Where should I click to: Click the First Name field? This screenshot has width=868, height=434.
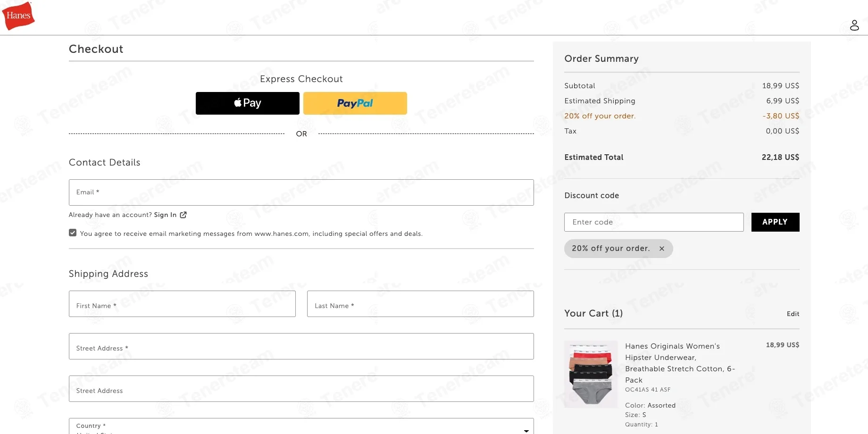click(182, 304)
